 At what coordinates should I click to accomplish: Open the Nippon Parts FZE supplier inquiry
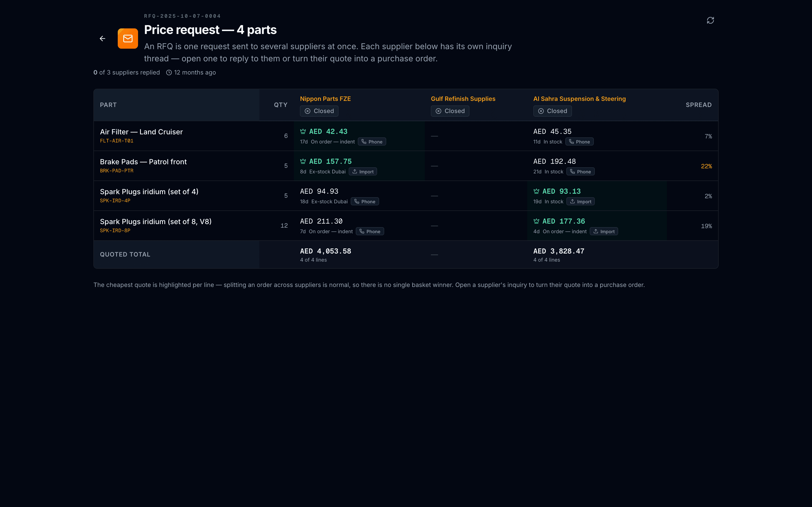coord(326,99)
